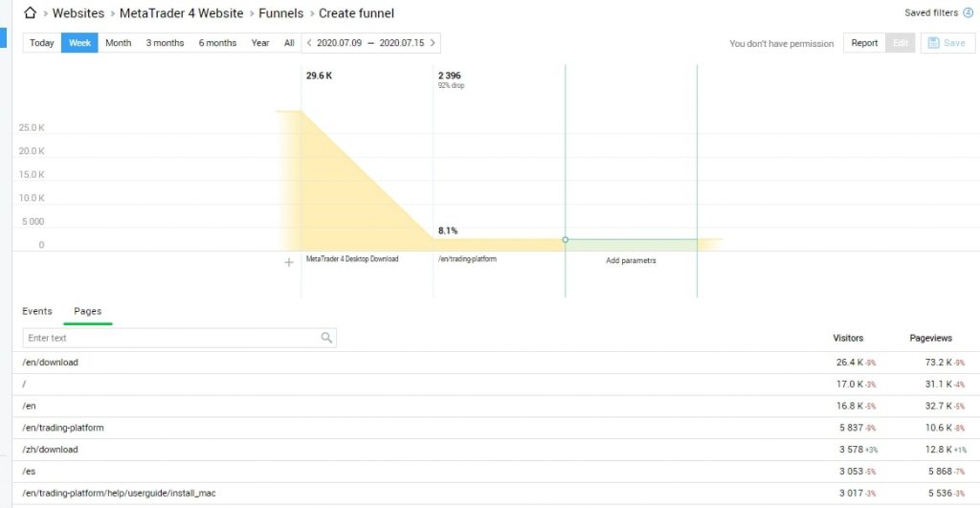This screenshot has height=508, width=980.
Task: Select the Pages tab
Action: [87, 311]
